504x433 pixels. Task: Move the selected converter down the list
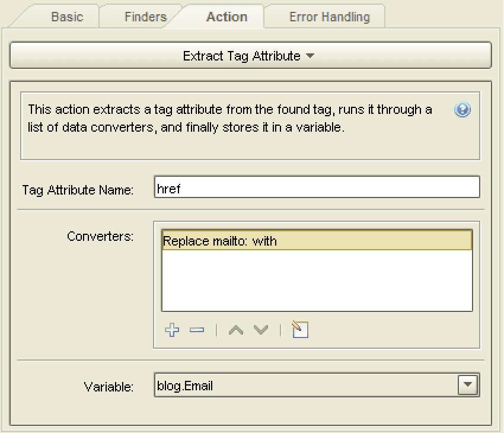click(x=260, y=330)
